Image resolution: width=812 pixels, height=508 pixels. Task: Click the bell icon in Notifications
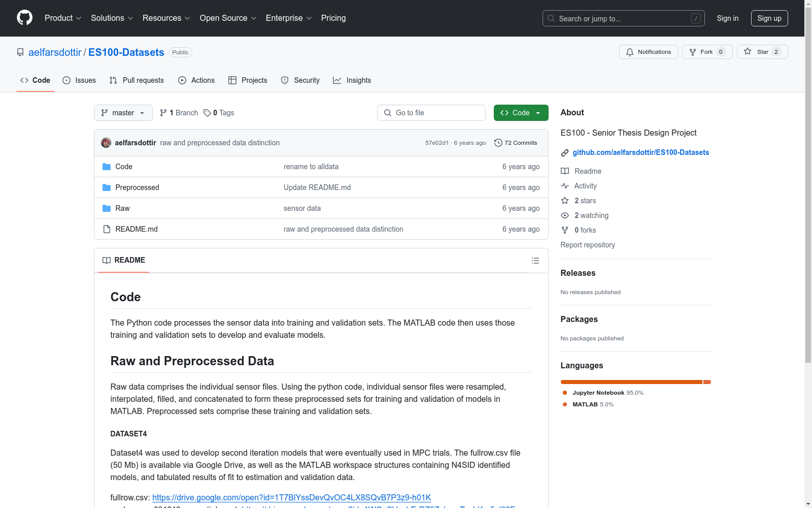pos(630,52)
